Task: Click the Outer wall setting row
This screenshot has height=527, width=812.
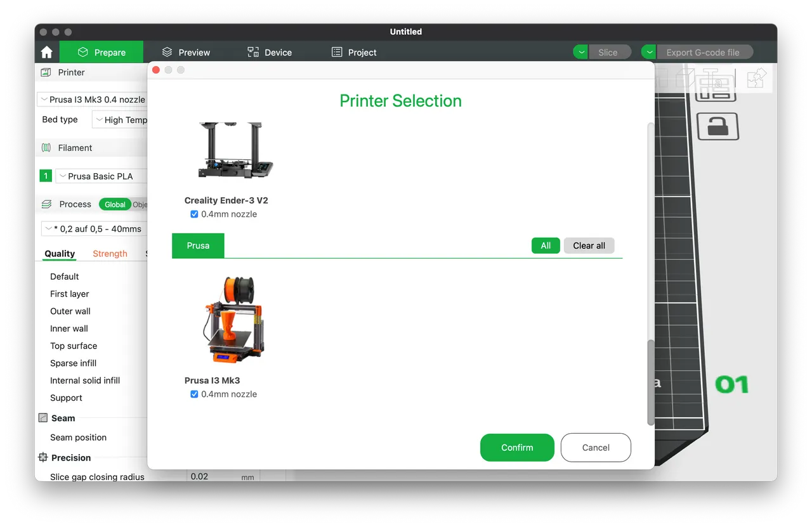Action: (x=70, y=311)
